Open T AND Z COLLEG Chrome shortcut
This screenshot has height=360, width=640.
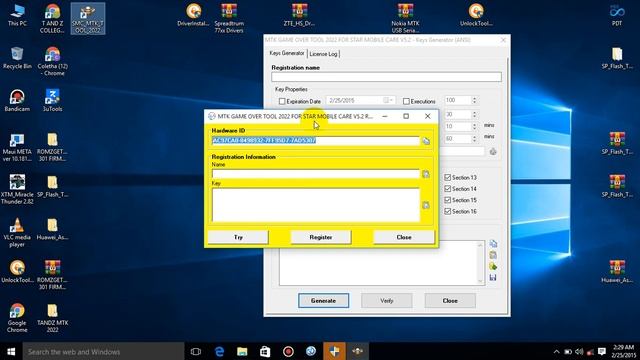(52, 18)
